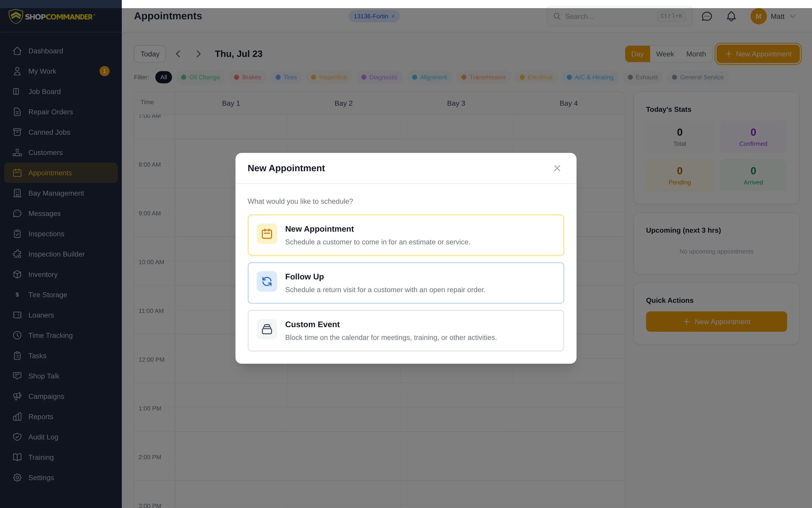The height and width of the screenshot is (508, 812).
Task: Click the ShopCommander logo
Action: 52,16
